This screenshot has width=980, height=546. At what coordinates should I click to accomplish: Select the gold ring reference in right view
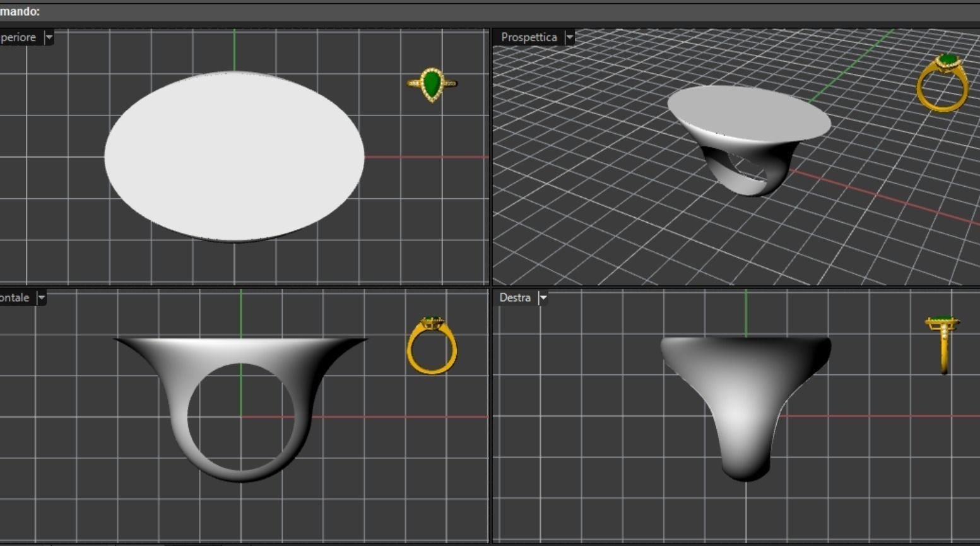(943, 345)
